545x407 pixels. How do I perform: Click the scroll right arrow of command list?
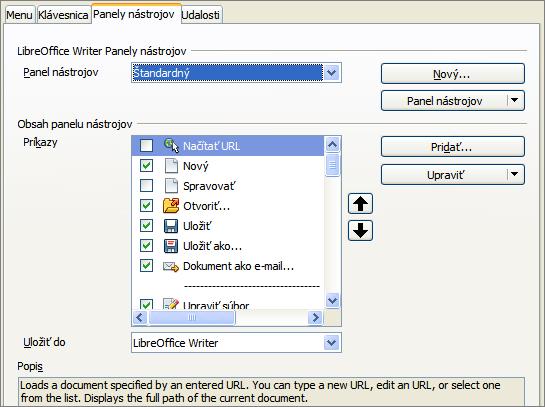tap(316, 317)
